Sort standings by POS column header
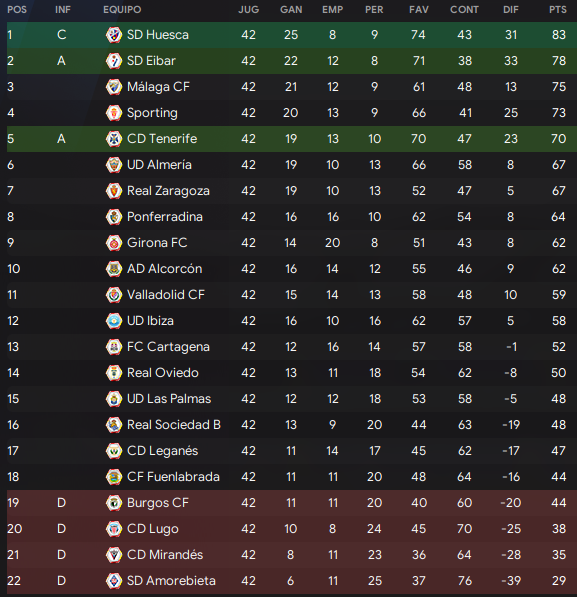This screenshot has height=597, width=577. [x=17, y=10]
